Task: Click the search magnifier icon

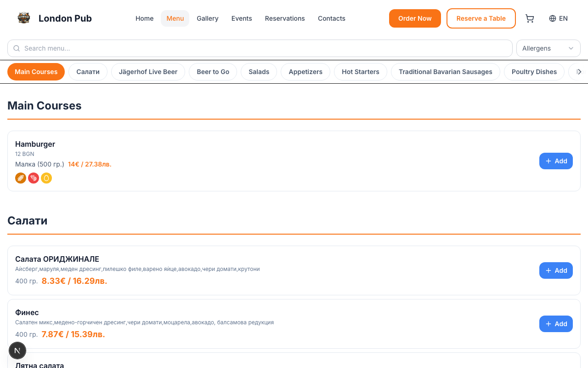Action: [17, 48]
